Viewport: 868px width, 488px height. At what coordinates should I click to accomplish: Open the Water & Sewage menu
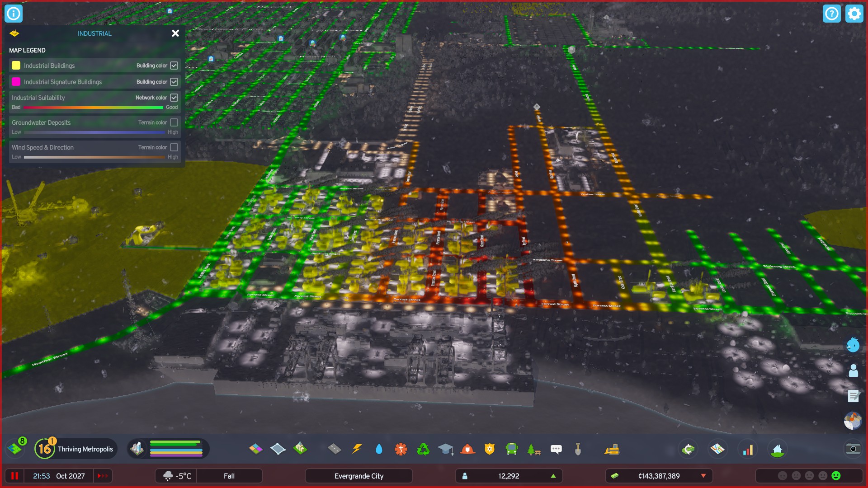(379, 449)
